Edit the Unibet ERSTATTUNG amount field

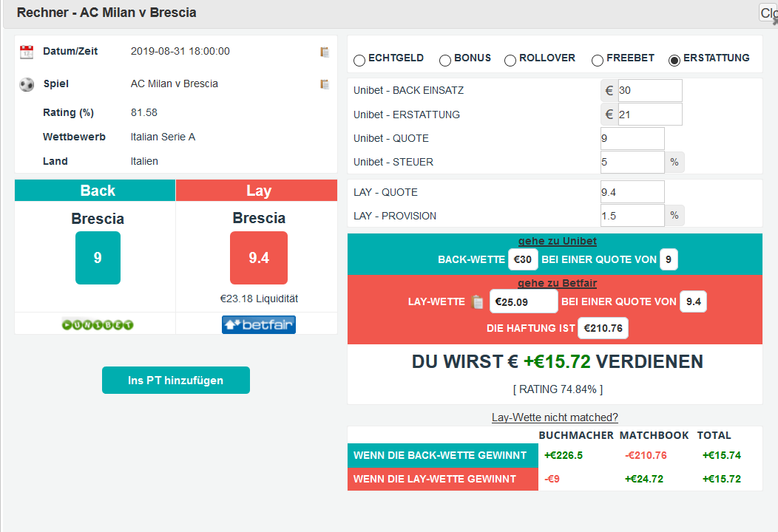click(x=650, y=115)
